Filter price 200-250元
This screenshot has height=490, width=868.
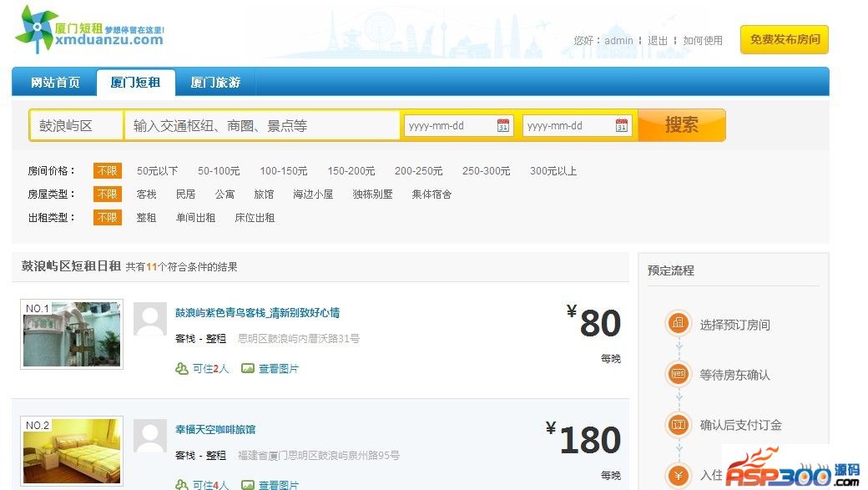coord(418,171)
